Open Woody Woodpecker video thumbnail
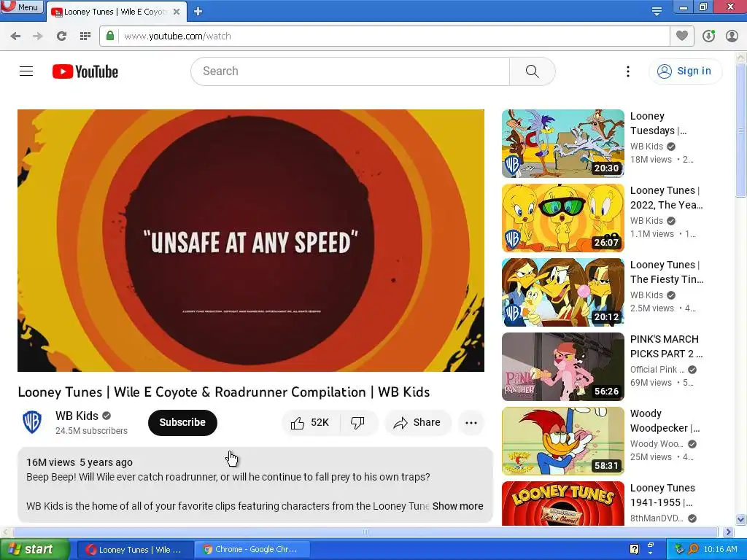 point(562,440)
